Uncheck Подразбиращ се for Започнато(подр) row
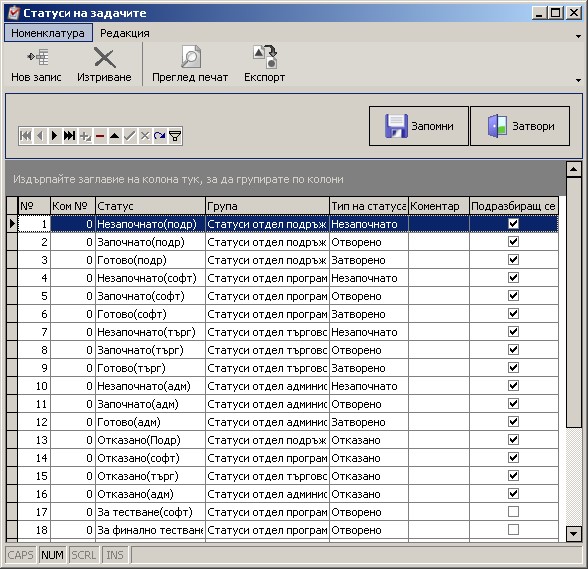The width and height of the screenshot is (588, 569). [x=513, y=242]
